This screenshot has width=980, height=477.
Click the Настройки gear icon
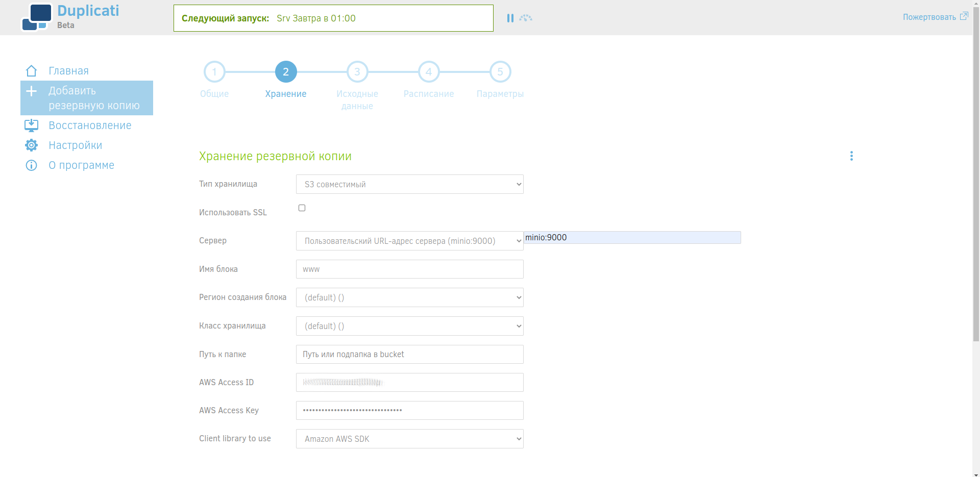point(32,145)
